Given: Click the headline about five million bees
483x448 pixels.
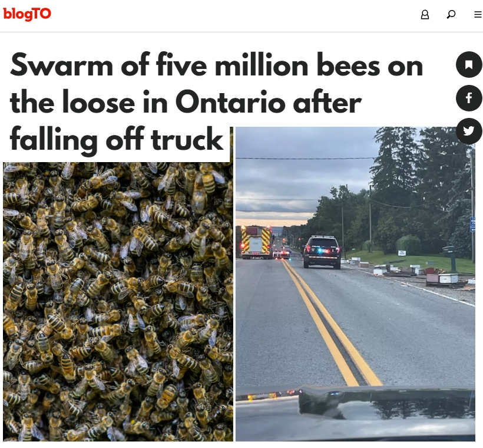Looking at the screenshot, I should point(216,102).
